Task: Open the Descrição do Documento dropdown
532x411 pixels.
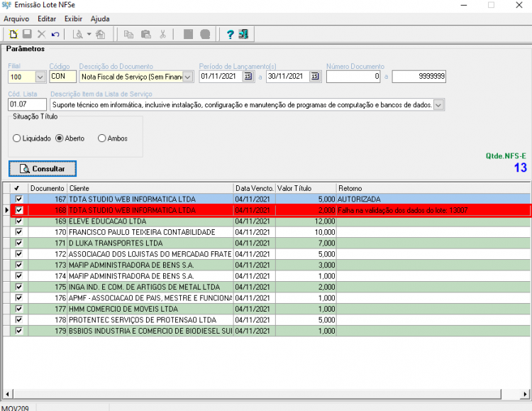Action: (x=188, y=77)
